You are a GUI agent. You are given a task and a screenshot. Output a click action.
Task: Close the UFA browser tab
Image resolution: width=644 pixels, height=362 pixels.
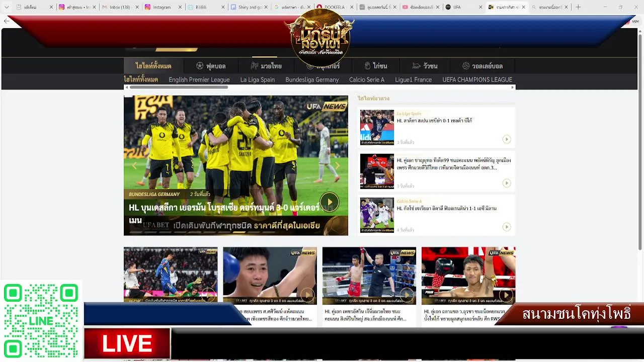point(480,7)
